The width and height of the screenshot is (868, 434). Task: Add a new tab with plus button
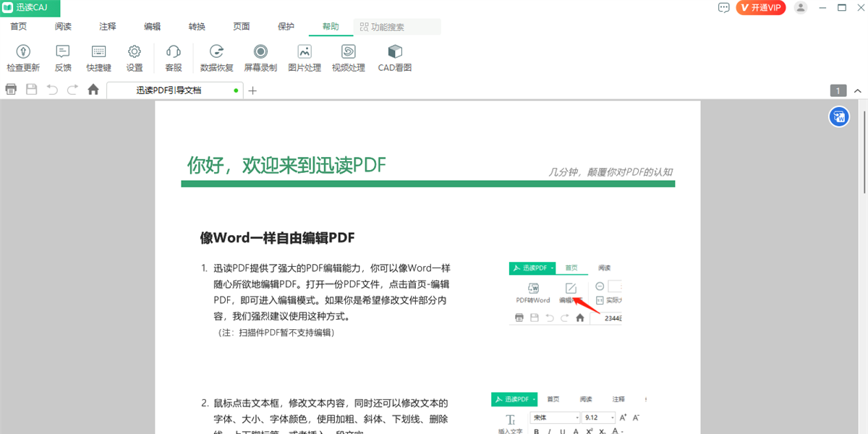(x=252, y=90)
